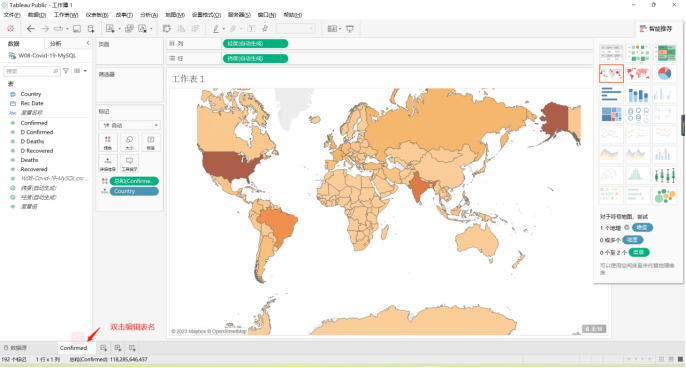This screenshot has width=686, height=368.
Task: Click the W08-Covid-19-MySQL data source
Action: pyautogui.click(x=47, y=56)
